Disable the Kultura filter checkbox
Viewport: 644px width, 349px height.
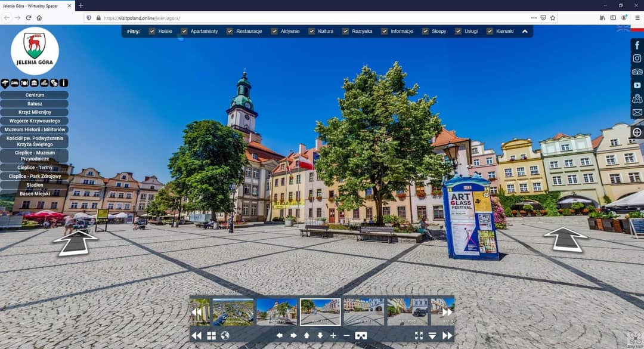coord(311,31)
